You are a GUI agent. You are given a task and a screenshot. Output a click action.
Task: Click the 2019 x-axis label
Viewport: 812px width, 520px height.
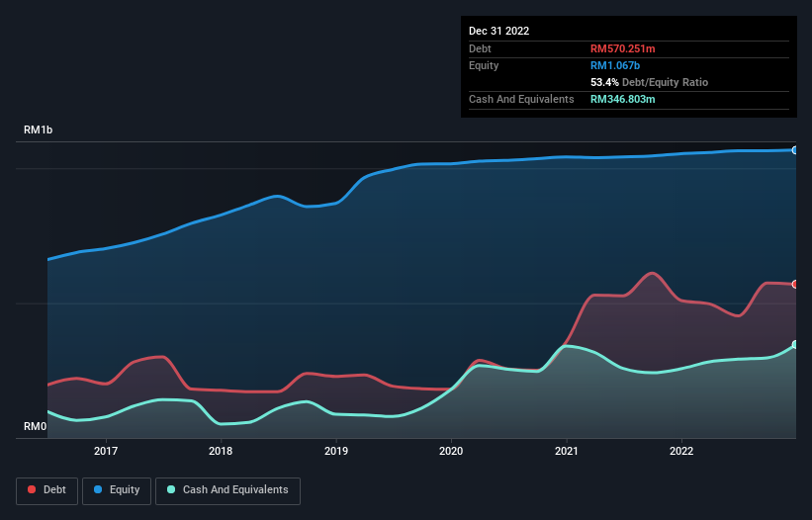pos(336,451)
